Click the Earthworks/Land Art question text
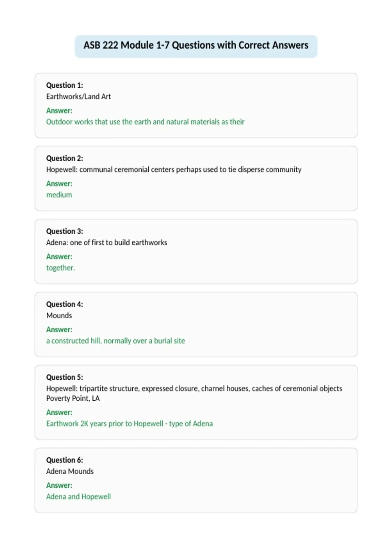 pyautogui.click(x=78, y=96)
